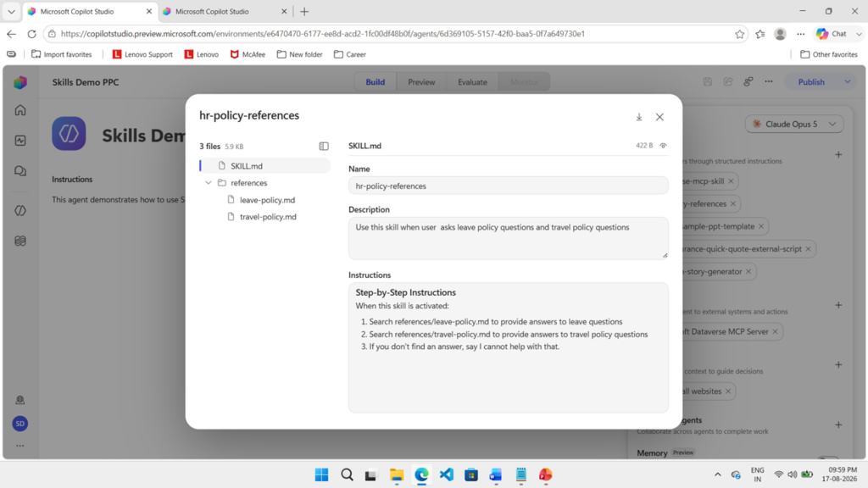This screenshot has height=488, width=868.
Task: Click the bot icon above the SD avatar
Action: coord(20,400)
